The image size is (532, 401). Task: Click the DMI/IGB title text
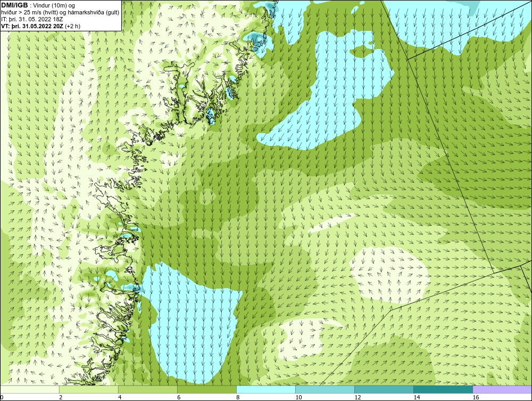point(14,5)
